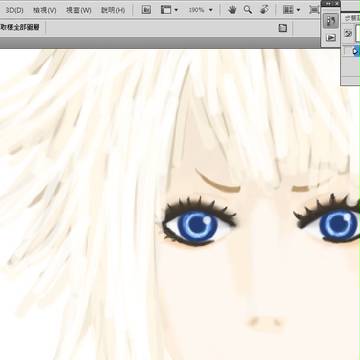This screenshot has height=360, width=360.
Task: Select the Rotate View tool
Action: tap(264, 10)
